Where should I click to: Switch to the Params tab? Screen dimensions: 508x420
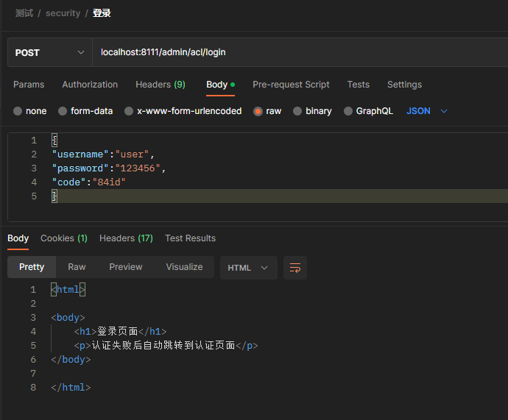(29, 85)
